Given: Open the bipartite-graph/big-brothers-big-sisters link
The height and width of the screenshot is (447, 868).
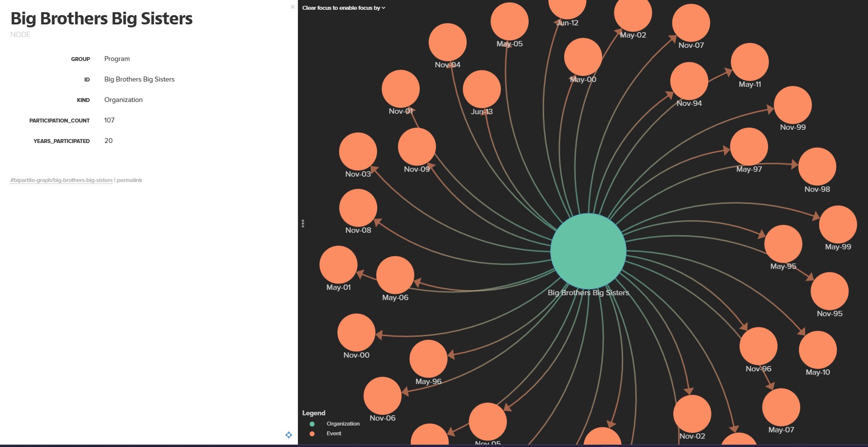Looking at the screenshot, I should coord(61,180).
